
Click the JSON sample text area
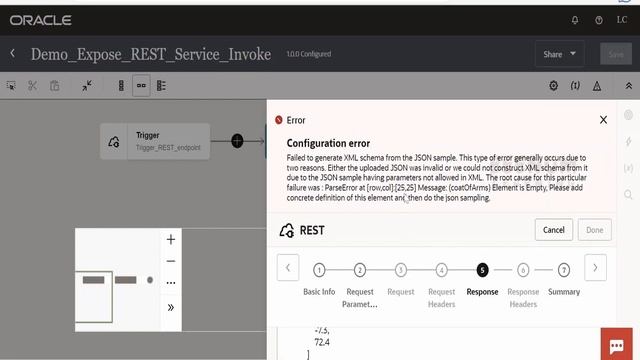coord(439,344)
